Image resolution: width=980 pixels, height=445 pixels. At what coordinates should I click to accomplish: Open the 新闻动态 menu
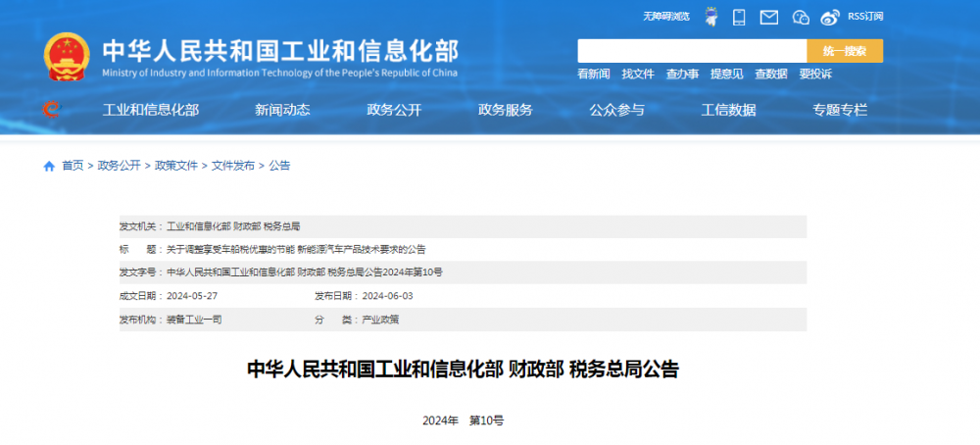282,110
